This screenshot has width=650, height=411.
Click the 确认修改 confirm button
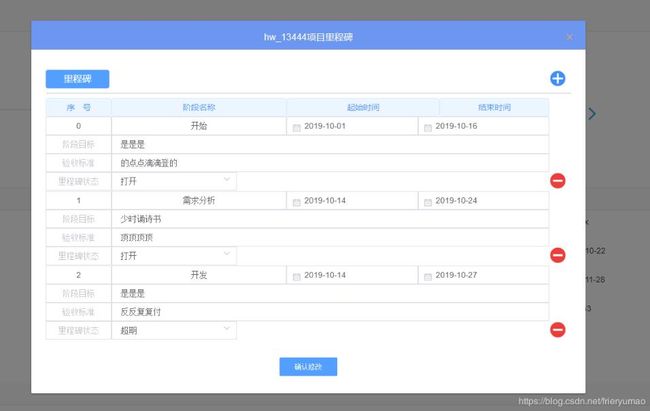(308, 367)
